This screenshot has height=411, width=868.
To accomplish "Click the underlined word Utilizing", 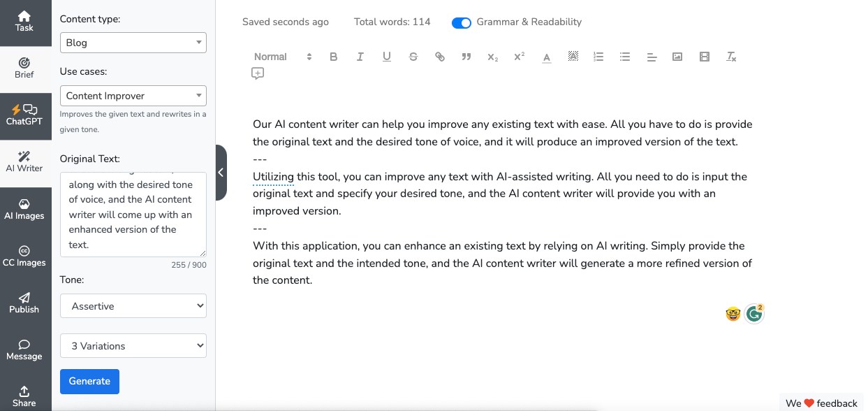I will pyautogui.click(x=273, y=177).
